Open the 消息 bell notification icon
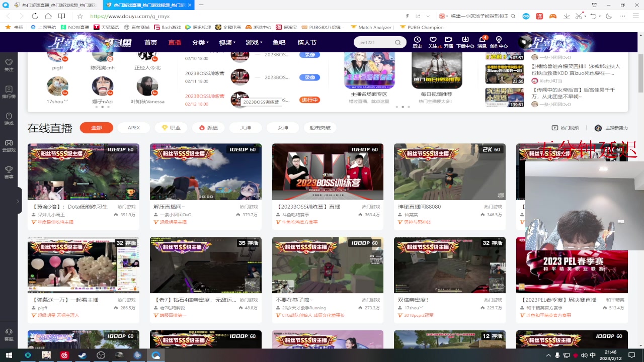644x362 pixels. [482, 42]
